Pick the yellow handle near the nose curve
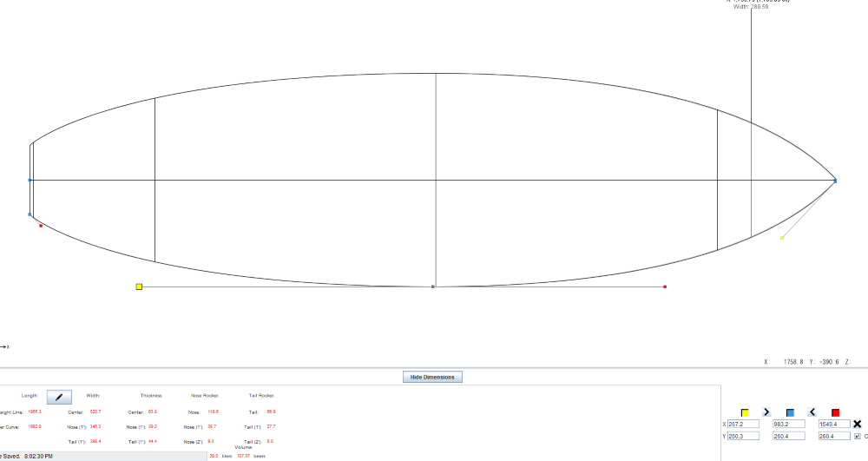 [x=782, y=238]
